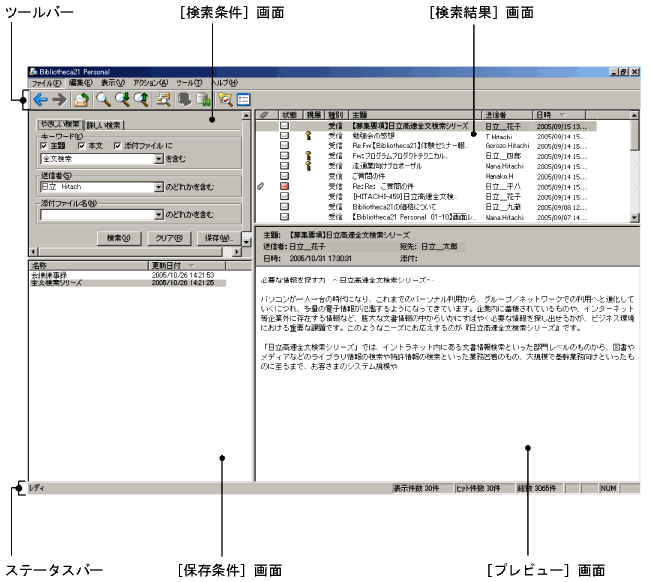The width and height of the screenshot is (652, 582).
Task: Switch to the 詳しい検索 tab
Action: coord(104,125)
